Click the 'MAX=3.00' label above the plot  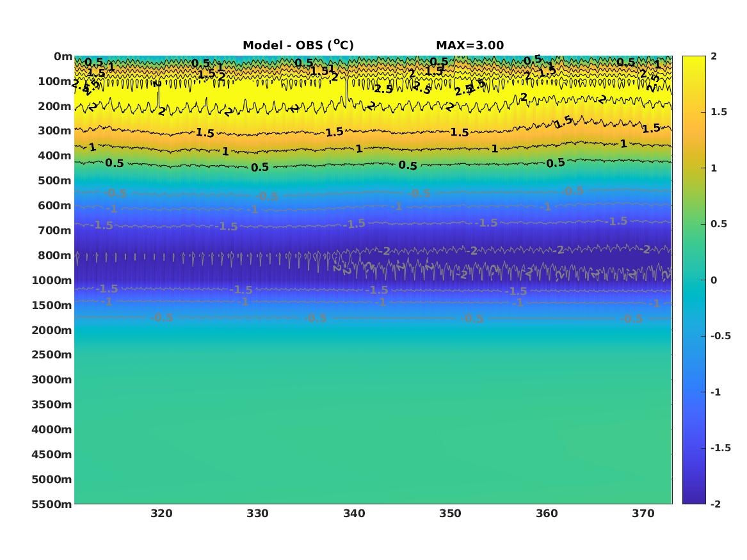click(470, 45)
